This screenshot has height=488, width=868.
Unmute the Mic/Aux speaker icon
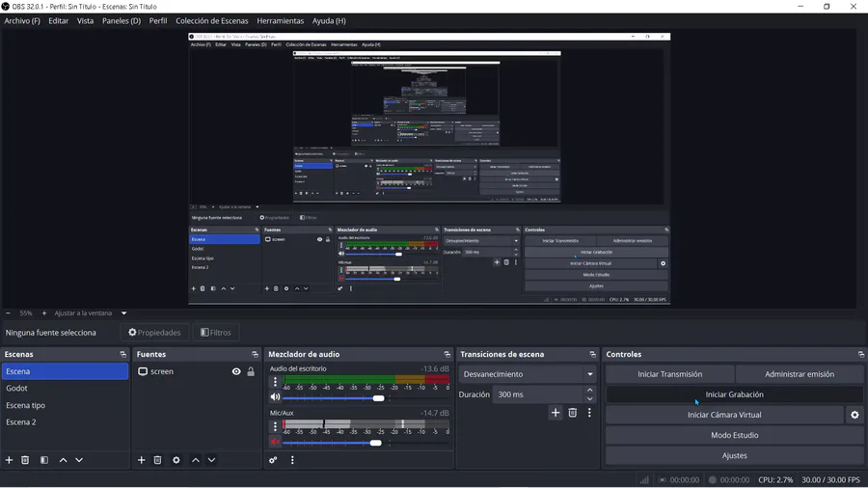coord(275,442)
